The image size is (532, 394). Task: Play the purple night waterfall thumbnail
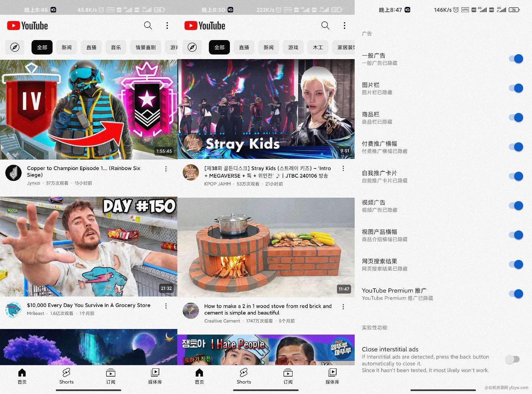tap(89, 347)
